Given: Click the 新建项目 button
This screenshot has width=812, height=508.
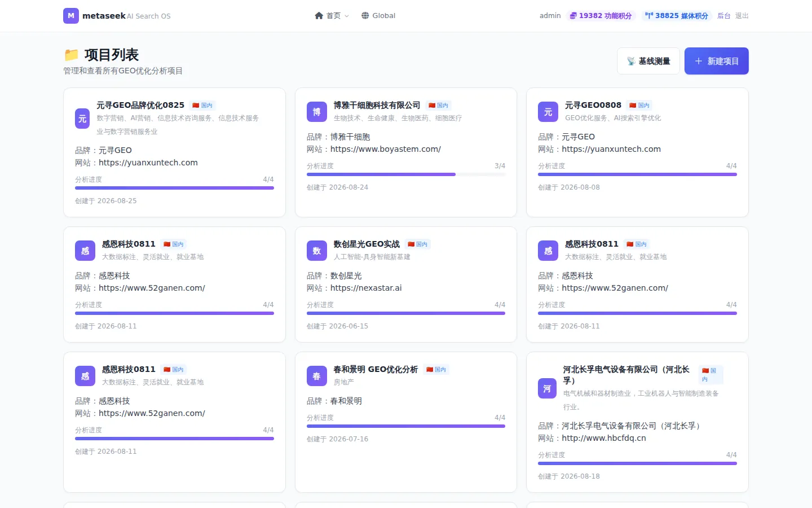Looking at the screenshot, I should pos(717,61).
